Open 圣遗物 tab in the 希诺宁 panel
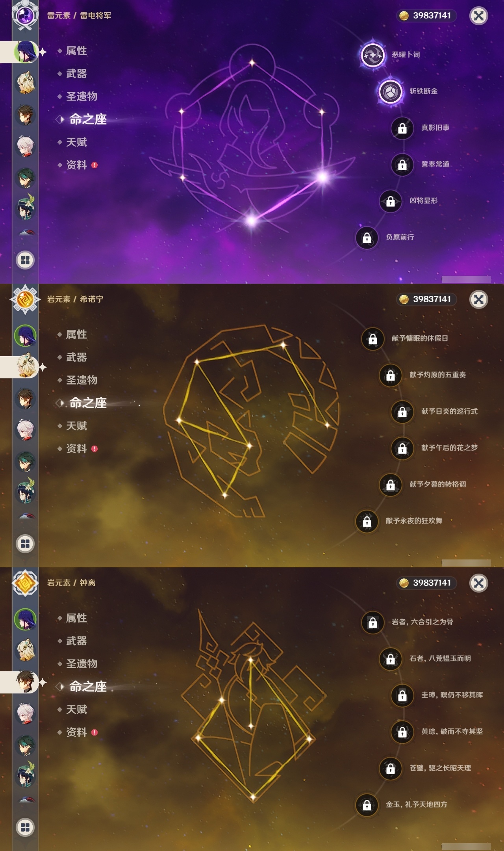Viewport: 504px width, 851px height. (82, 380)
